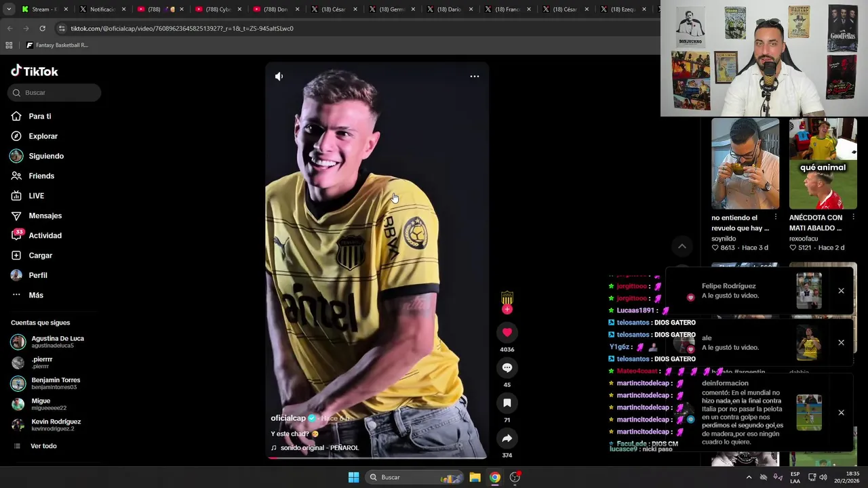Open Felipe Rodríguez notification video thumbnail
This screenshot has height=488, width=868.
[x=809, y=291]
